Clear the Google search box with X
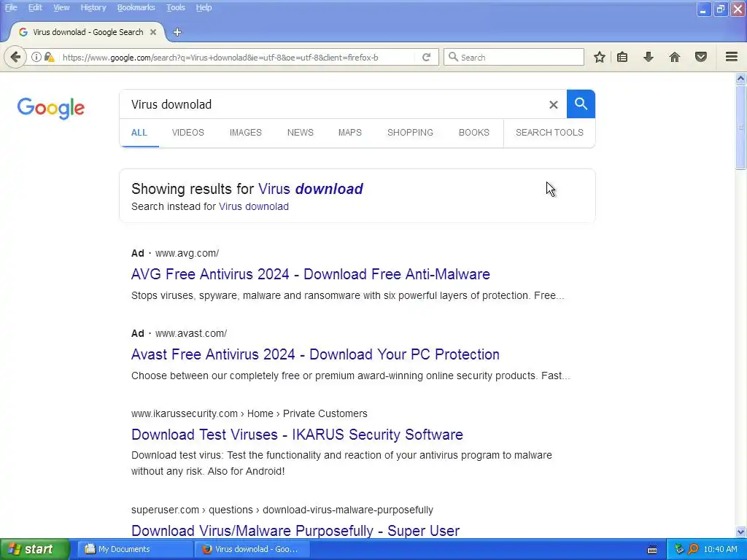 [553, 104]
